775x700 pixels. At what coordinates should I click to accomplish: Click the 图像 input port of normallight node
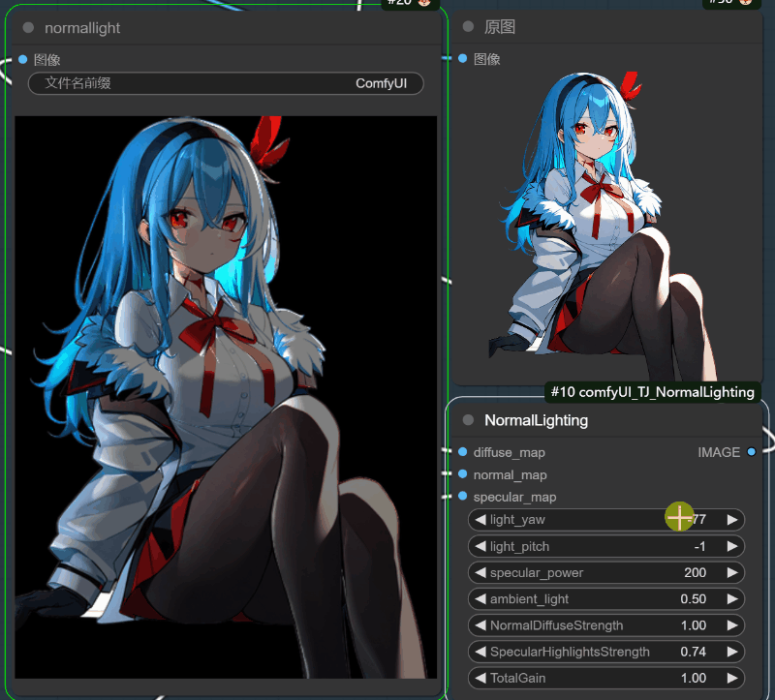coord(22,59)
